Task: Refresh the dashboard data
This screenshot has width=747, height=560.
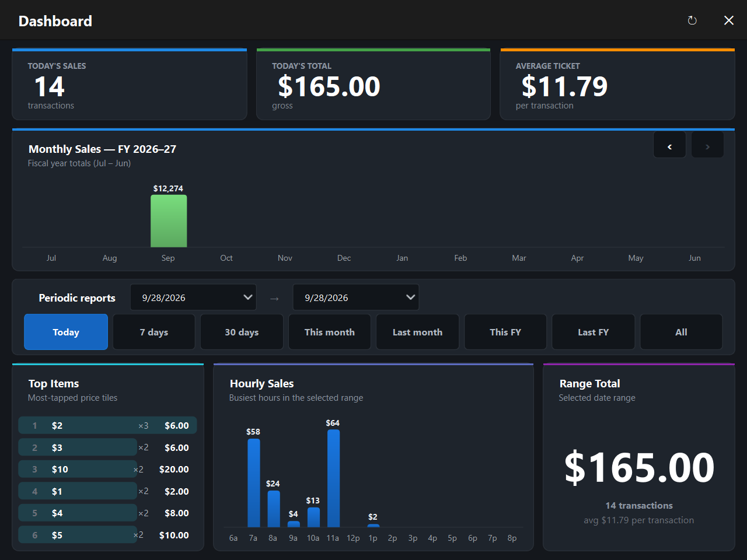Action: pos(692,20)
